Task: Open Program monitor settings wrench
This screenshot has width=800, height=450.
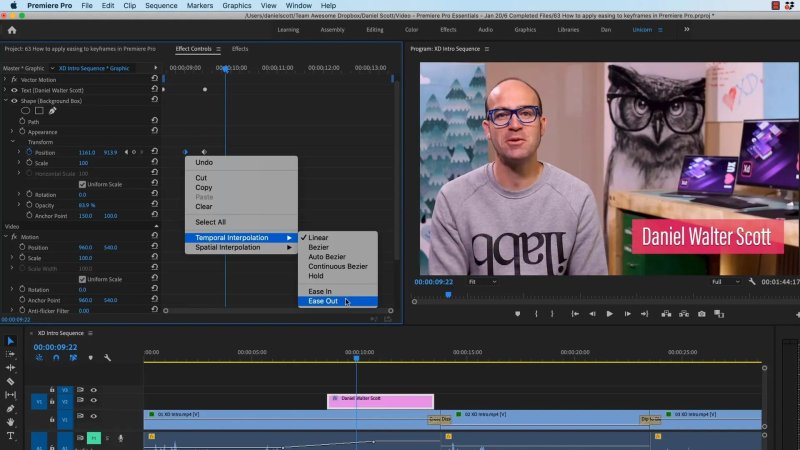Action: pyautogui.click(x=752, y=282)
